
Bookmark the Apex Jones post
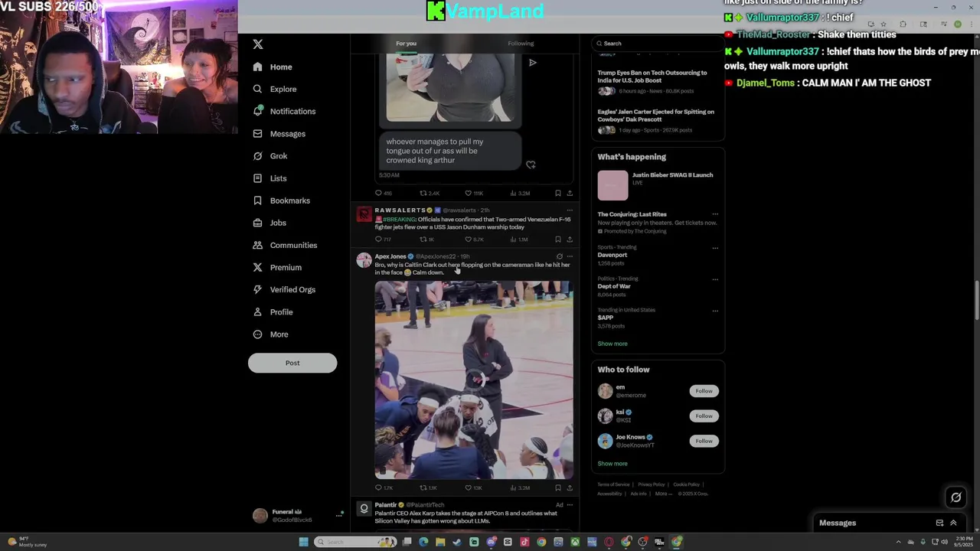click(x=557, y=487)
